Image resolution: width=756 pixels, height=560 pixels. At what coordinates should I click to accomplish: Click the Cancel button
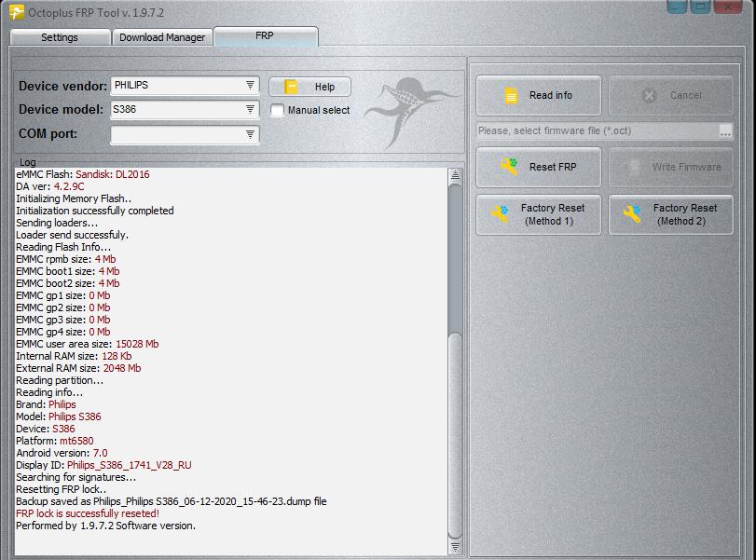(670, 95)
